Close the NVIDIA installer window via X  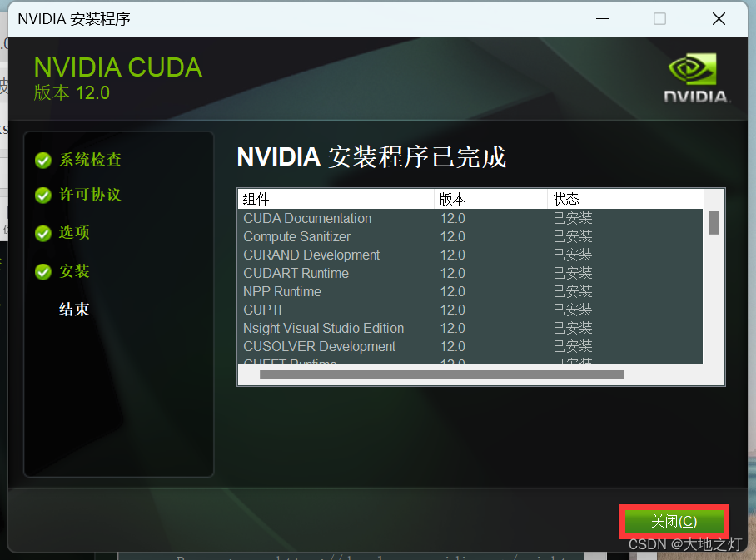[719, 19]
